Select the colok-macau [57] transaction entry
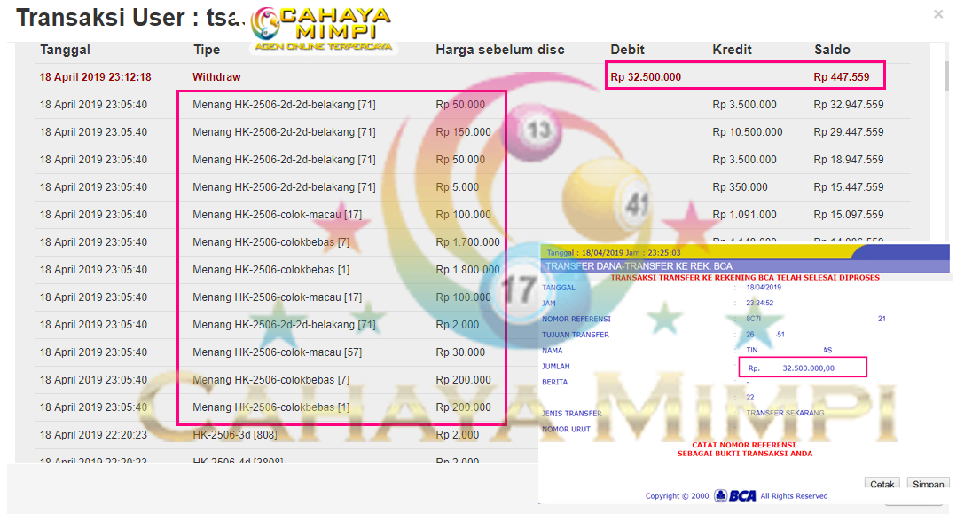This screenshot has width=980, height=514. coord(277,352)
